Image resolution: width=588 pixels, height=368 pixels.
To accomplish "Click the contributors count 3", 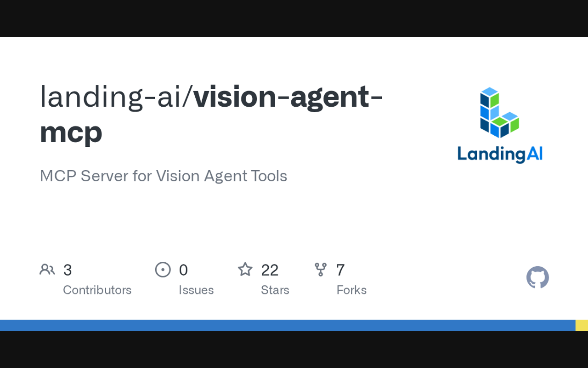I will pyautogui.click(x=68, y=270).
